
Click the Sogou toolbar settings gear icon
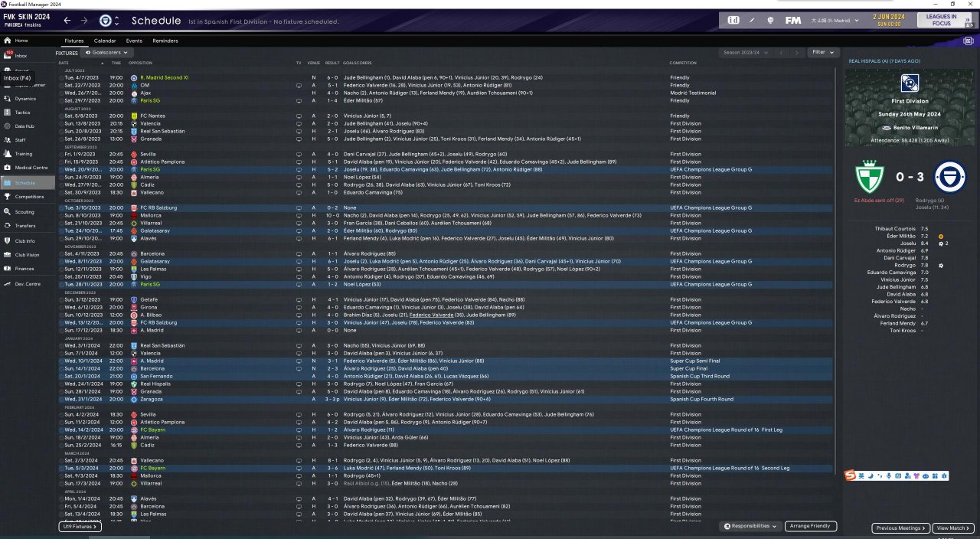(x=945, y=476)
